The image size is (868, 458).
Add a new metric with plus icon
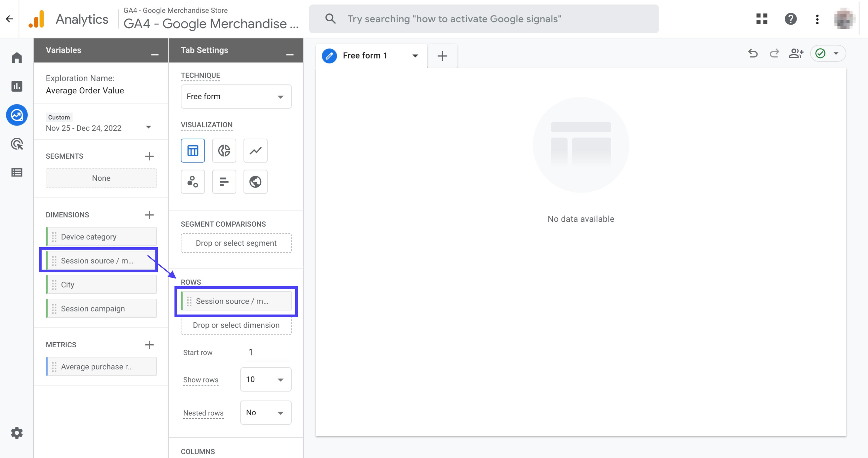(149, 345)
